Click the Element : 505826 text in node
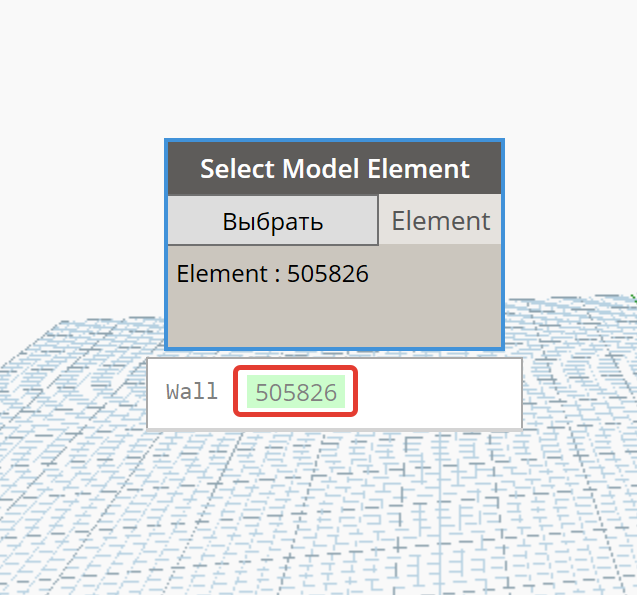The height and width of the screenshot is (595, 637). point(273,273)
